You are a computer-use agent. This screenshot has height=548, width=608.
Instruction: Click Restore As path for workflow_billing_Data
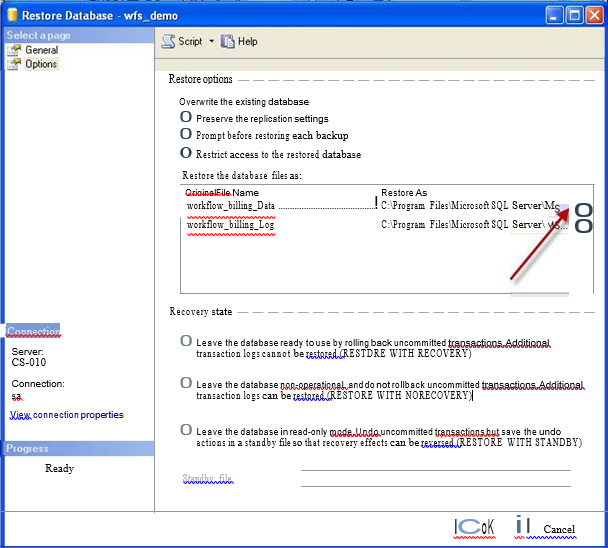pos(470,206)
